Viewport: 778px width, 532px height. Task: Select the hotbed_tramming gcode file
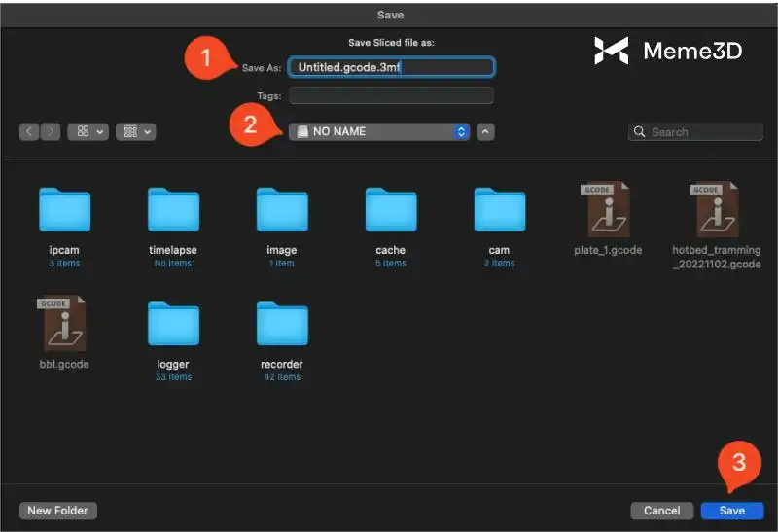[716, 209]
